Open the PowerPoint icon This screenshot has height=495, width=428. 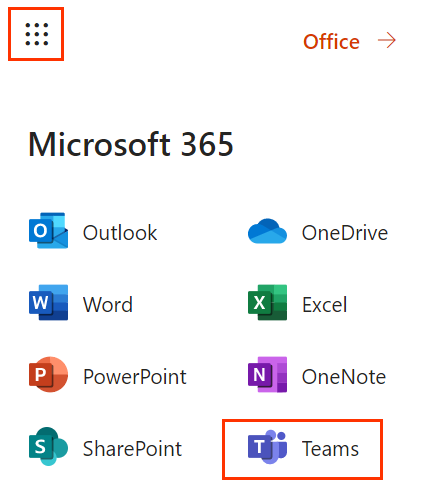pos(49,374)
